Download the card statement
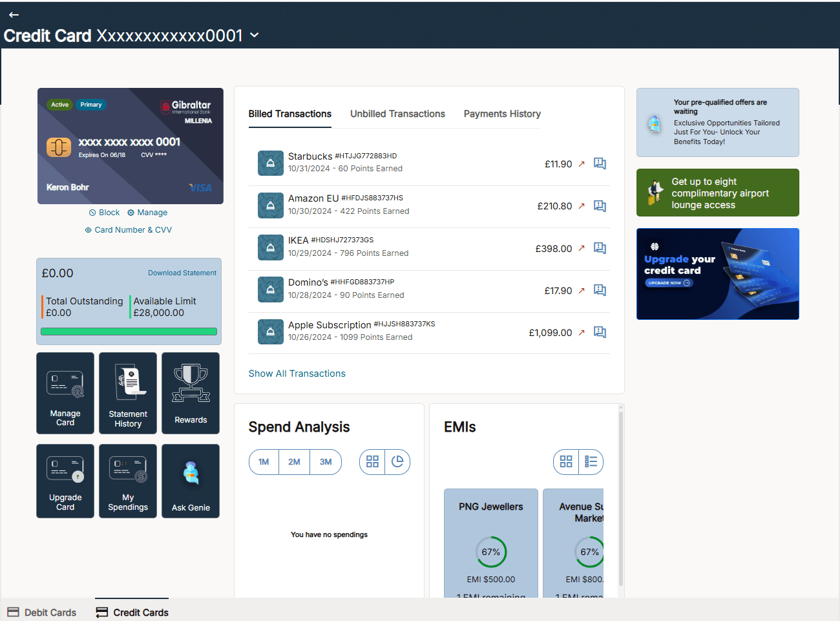 point(182,273)
